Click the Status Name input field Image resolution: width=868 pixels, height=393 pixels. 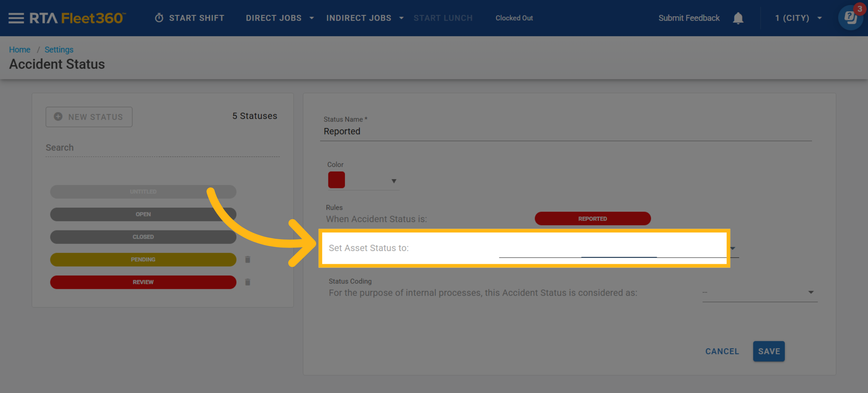[x=566, y=131]
